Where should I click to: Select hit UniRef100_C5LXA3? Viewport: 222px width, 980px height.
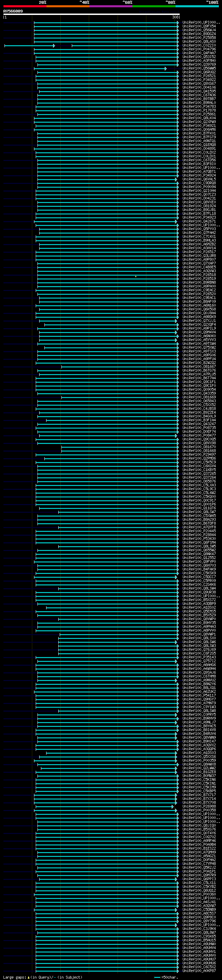pyautogui.click(x=199, y=485)
